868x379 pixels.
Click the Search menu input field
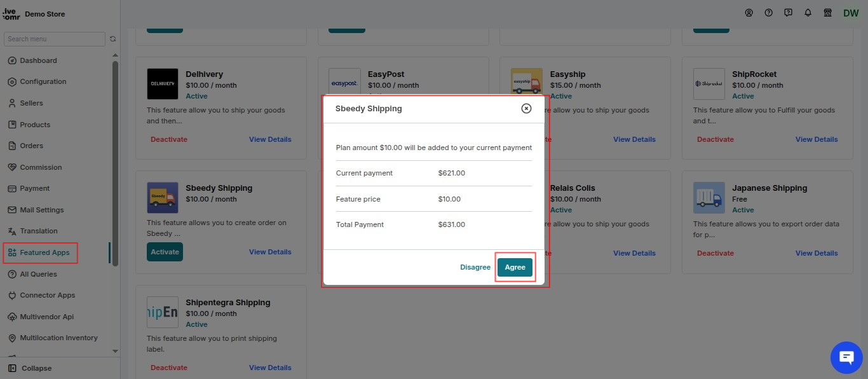tap(55, 39)
